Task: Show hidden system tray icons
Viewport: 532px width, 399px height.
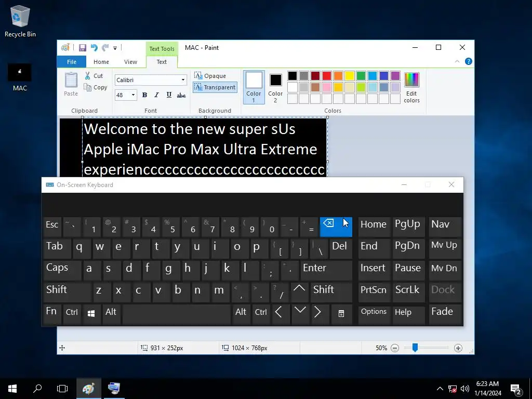Action: click(x=440, y=389)
